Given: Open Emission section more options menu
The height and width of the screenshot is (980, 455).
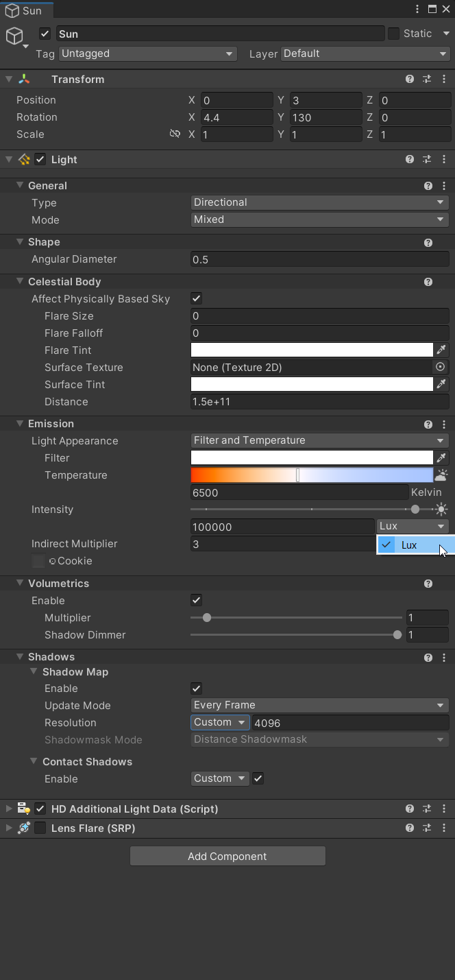Looking at the screenshot, I should click(444, 424).
